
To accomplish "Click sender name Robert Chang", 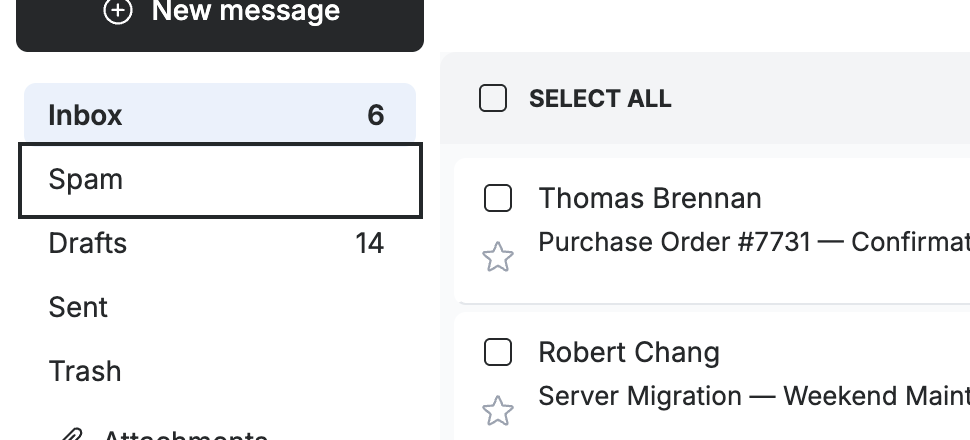I will pos(629,353).
